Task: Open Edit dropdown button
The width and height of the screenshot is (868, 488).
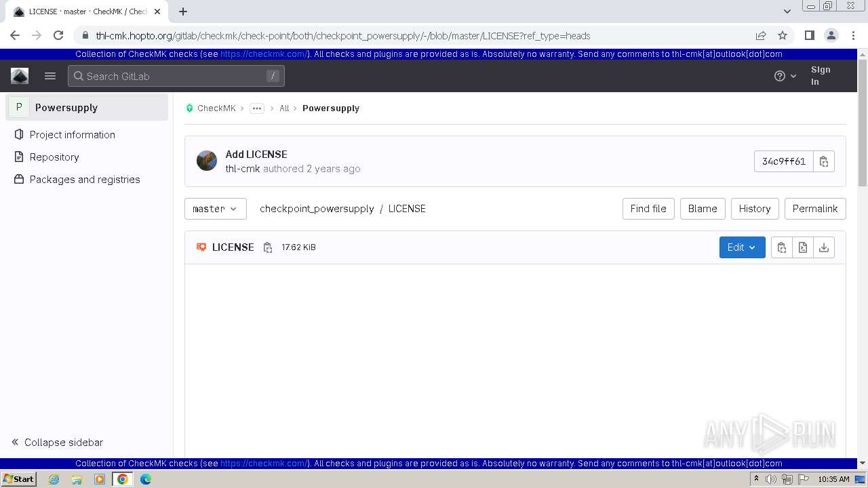Action: [743, 247]
